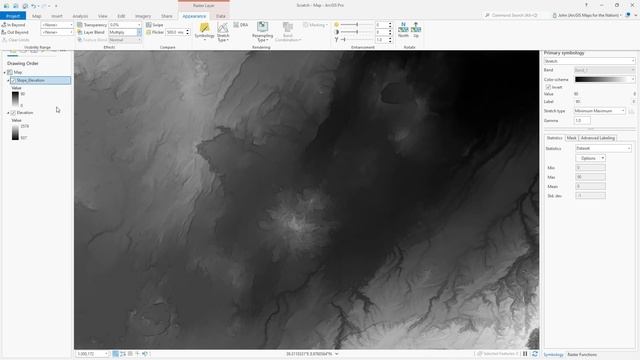Switch to the Imagery ribbon tab

tap(143, 16)
